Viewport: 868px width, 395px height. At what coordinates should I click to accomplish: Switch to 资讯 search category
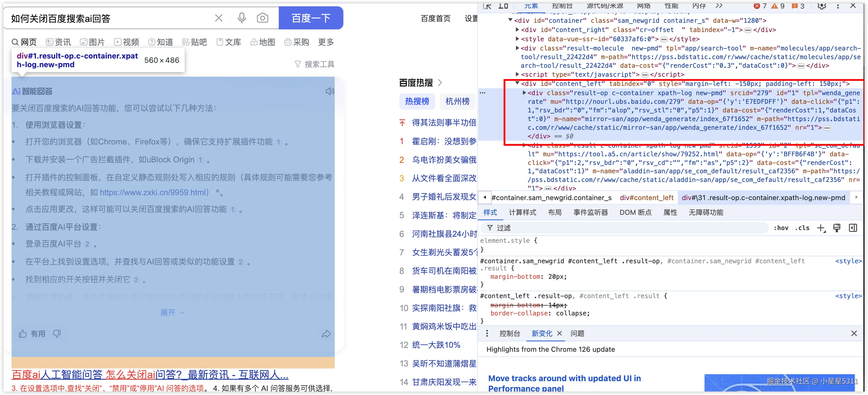[59, 42]
